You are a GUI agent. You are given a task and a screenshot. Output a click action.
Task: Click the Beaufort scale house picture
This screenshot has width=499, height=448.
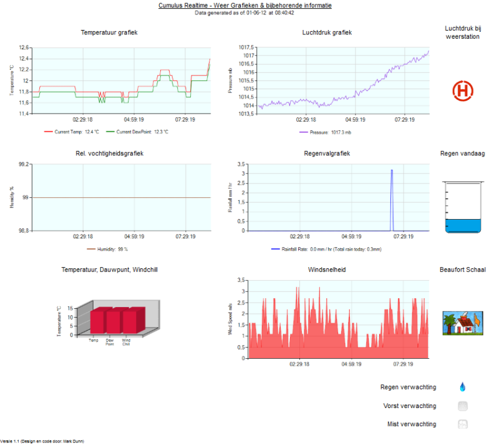(462, 324)
